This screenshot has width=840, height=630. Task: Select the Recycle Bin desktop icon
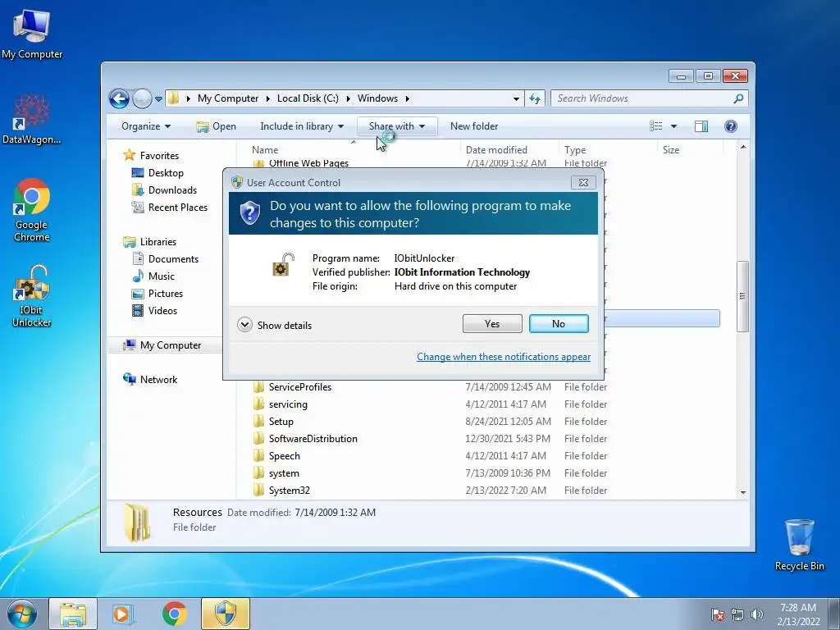[x=799, y=545]
